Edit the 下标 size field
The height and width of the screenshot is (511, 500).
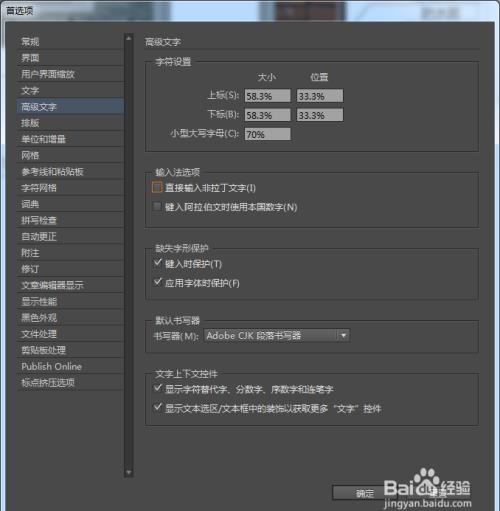pyautogui.click(x=267, y=115)
